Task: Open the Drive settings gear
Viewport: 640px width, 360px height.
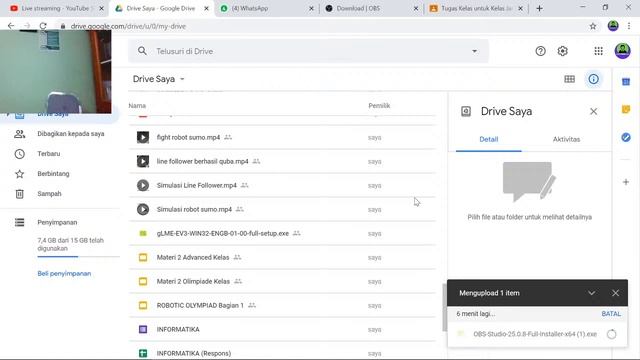Action: 562,51
